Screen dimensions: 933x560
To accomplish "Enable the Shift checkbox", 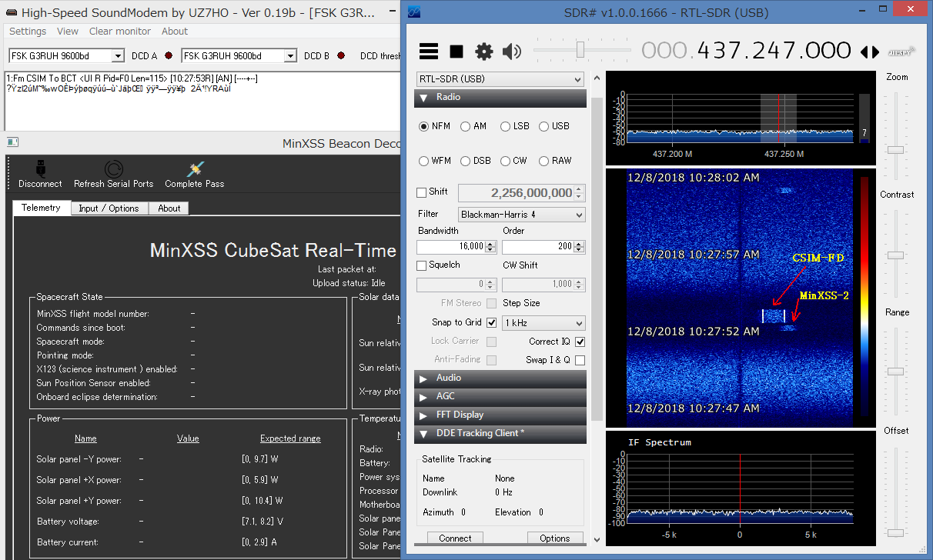I will (421, 192).
